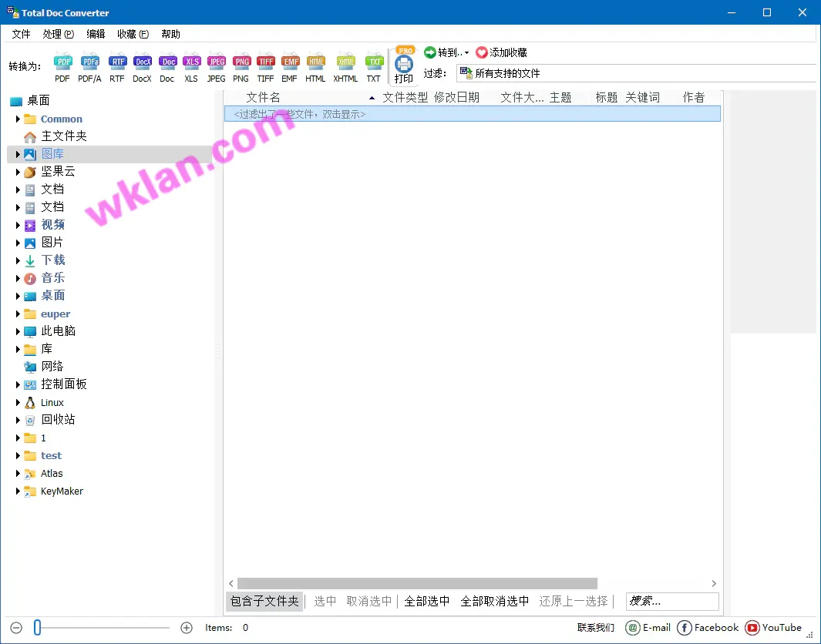
Task: Choose JPEG output icon
Action: coord(217,62)
